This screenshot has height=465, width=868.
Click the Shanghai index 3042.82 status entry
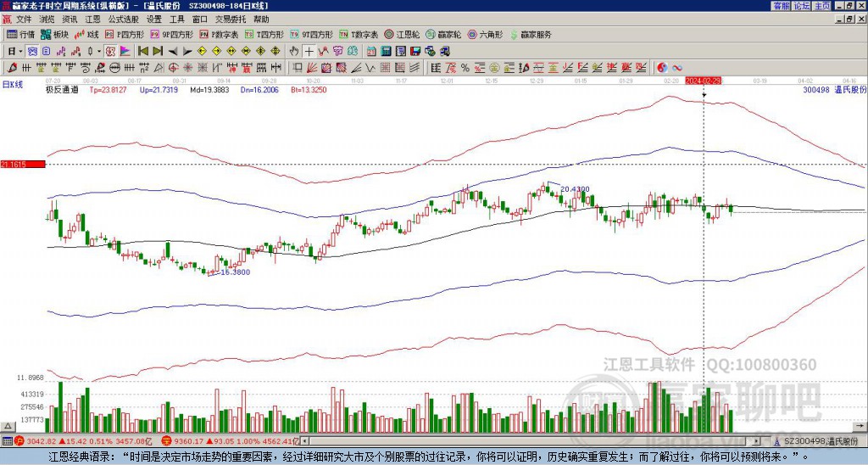coord(83,441)
